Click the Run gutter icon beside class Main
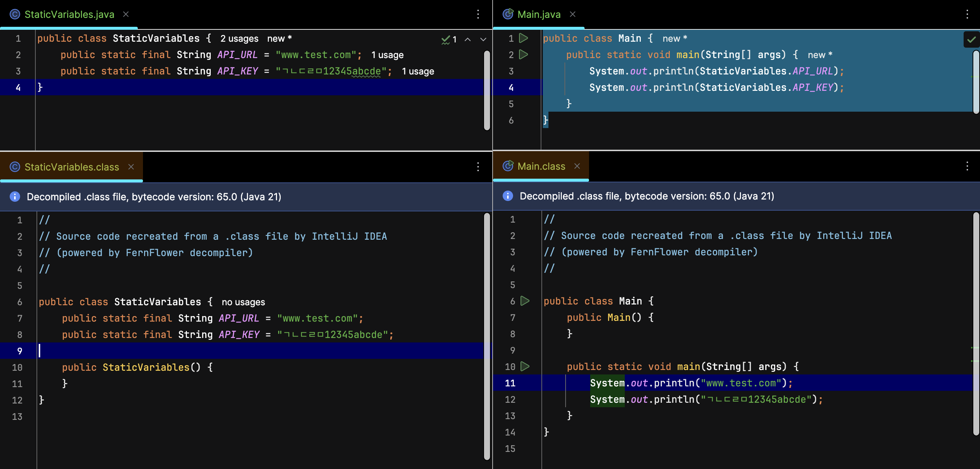The image size is (980, 469). pyautogui.click(x=524, y=38)
